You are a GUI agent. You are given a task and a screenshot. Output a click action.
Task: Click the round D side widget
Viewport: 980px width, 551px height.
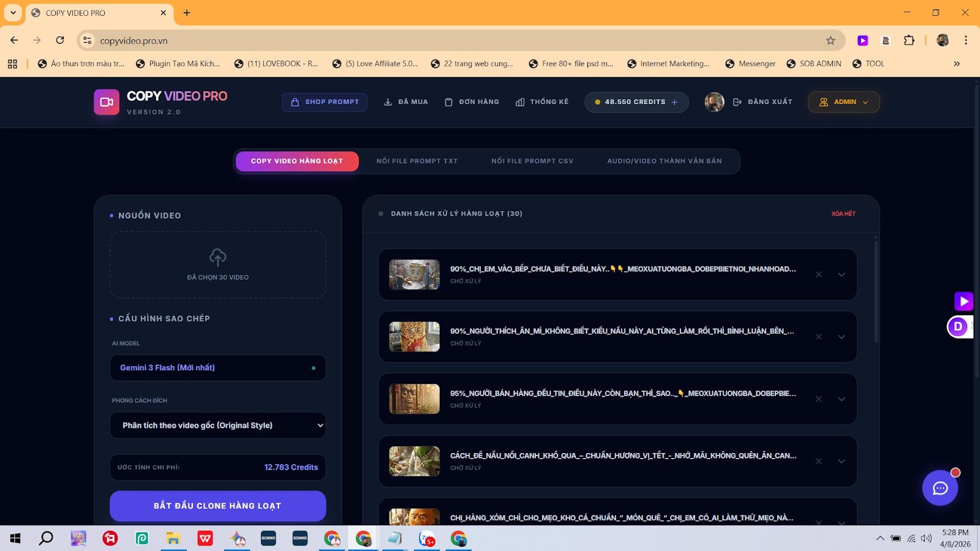click(959, 327)
